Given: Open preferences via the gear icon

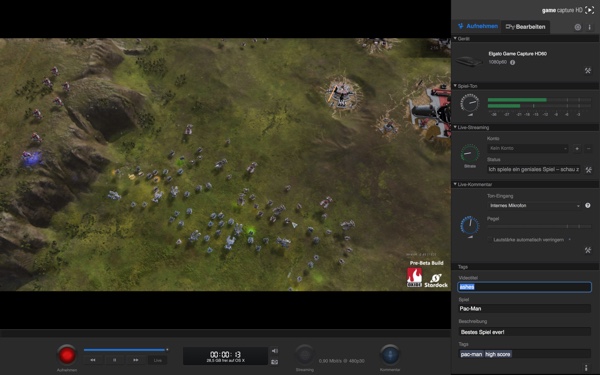Looking at the screenshot, I should point(578,27).
